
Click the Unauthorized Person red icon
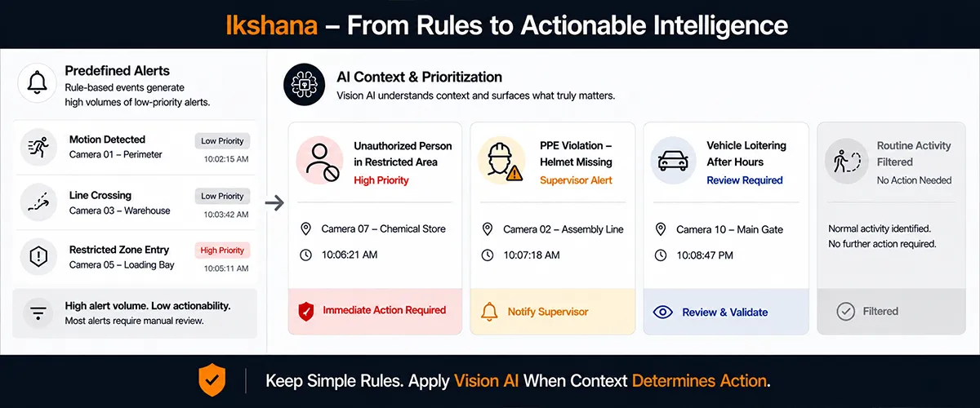point(319,161)
